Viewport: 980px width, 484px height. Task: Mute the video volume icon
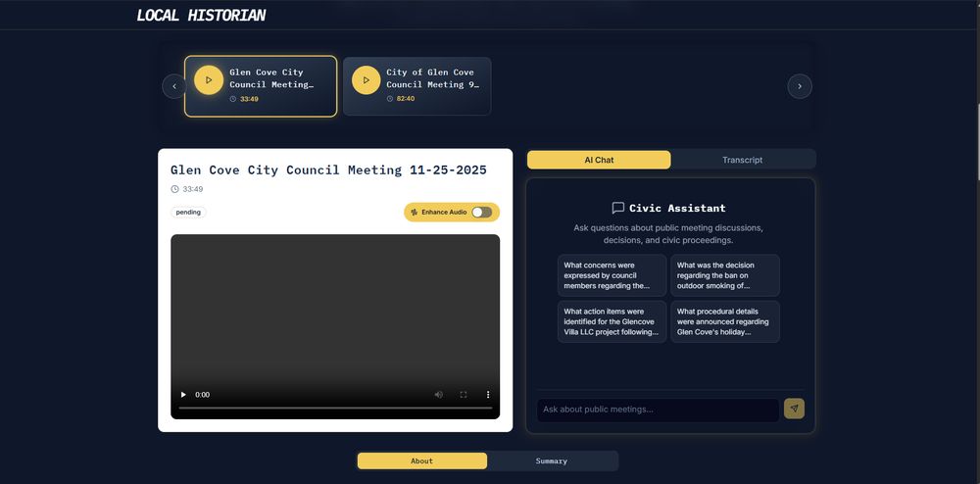point(439,395)
